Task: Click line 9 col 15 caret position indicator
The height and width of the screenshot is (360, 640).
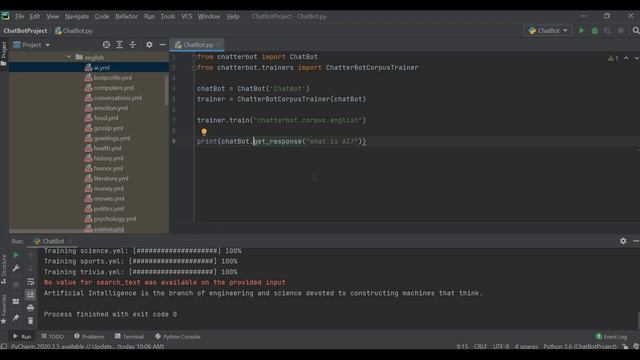Action: (462, 347)
